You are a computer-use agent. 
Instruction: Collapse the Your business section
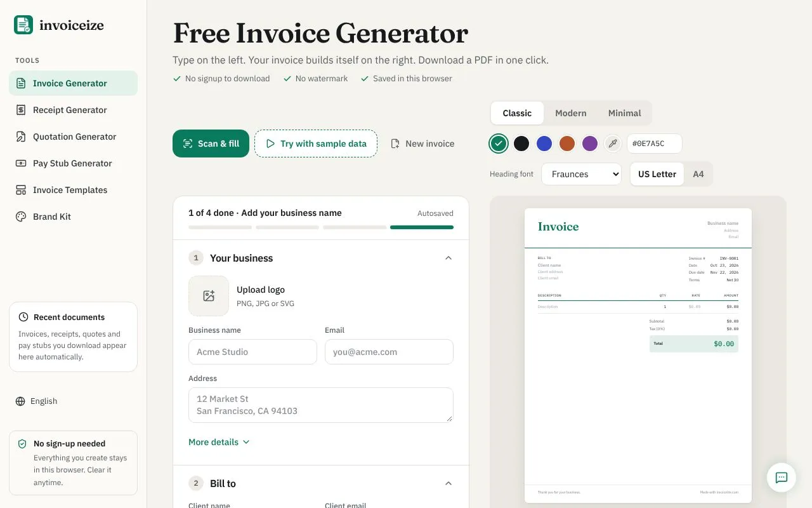coord(449,258)
